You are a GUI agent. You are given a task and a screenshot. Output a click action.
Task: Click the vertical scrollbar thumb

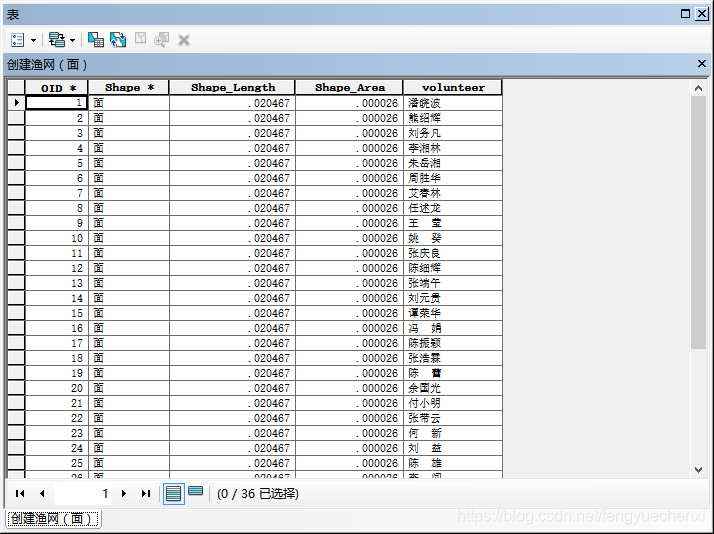[699, 223]
